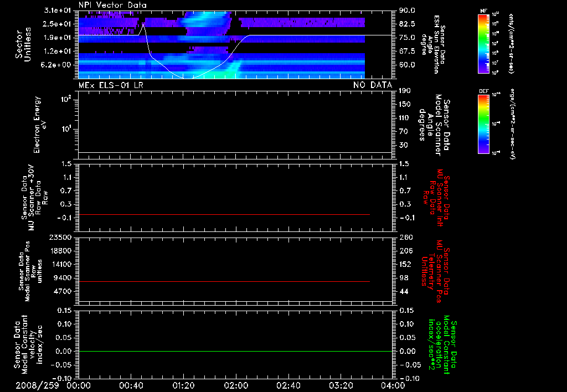Click the "DEF" color bar heading
This screenshot has width=567, height=392.
click(x=484, y=91)
